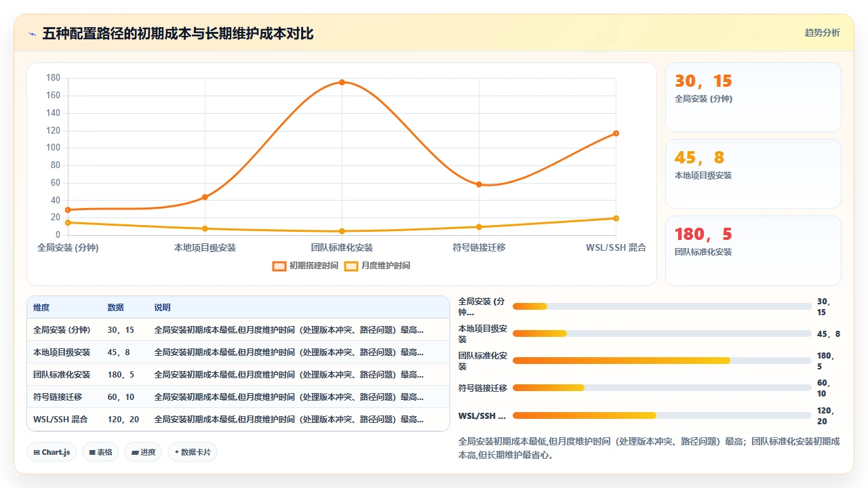Toggle the 初期搭建时间 legend entry
Screen dimensions: 868x488
click(304, 266)
